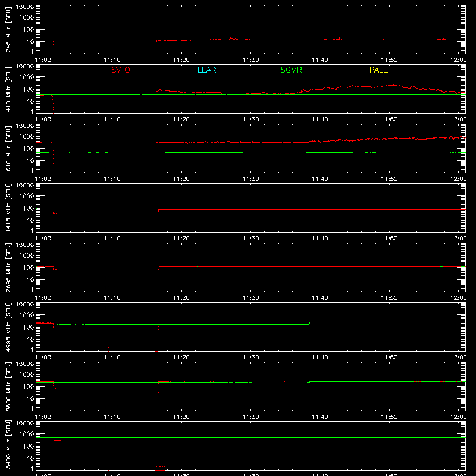Select the 2695 MHz [SFU] axis title
The image size is (476, 476).
tap(8, 267)
